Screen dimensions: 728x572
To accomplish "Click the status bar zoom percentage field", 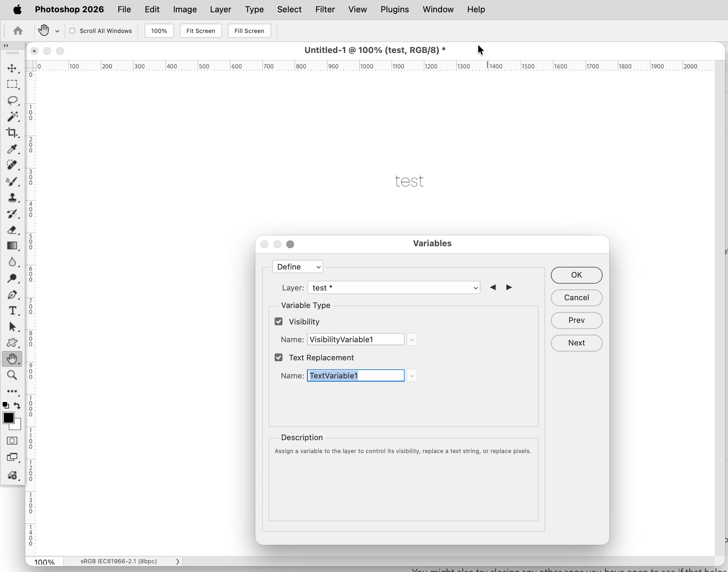I will [45, 562].
